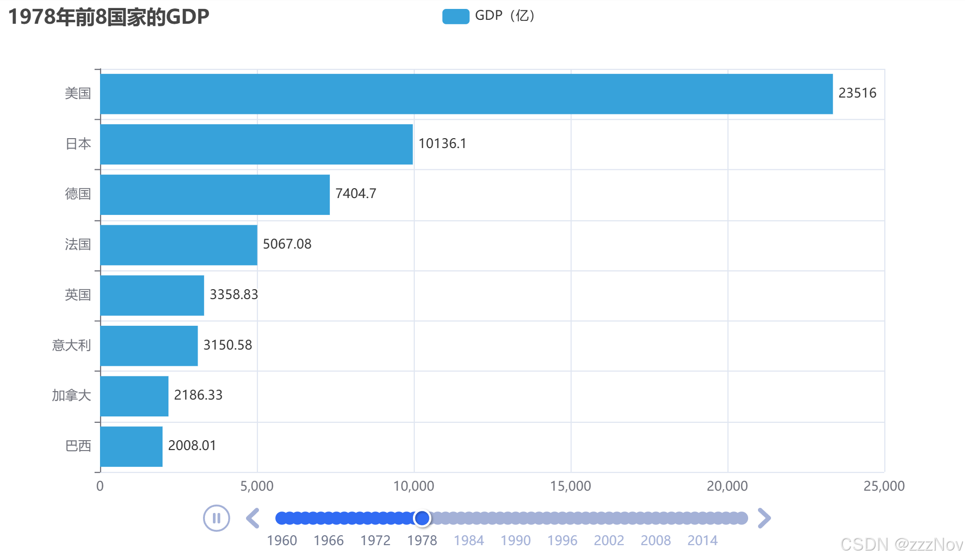The height and width of the screenshot is (560, 965).
Task: Go to the previous timeline year
Action: (253, 518)
